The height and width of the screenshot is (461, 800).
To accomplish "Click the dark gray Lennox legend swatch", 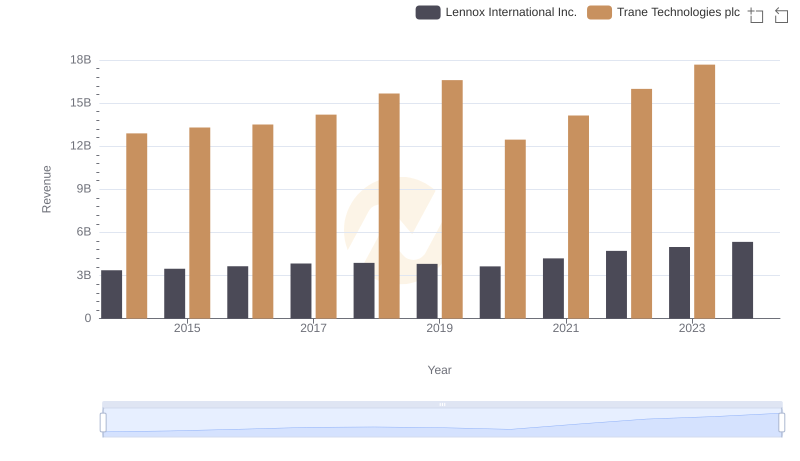I will [429, 13].
